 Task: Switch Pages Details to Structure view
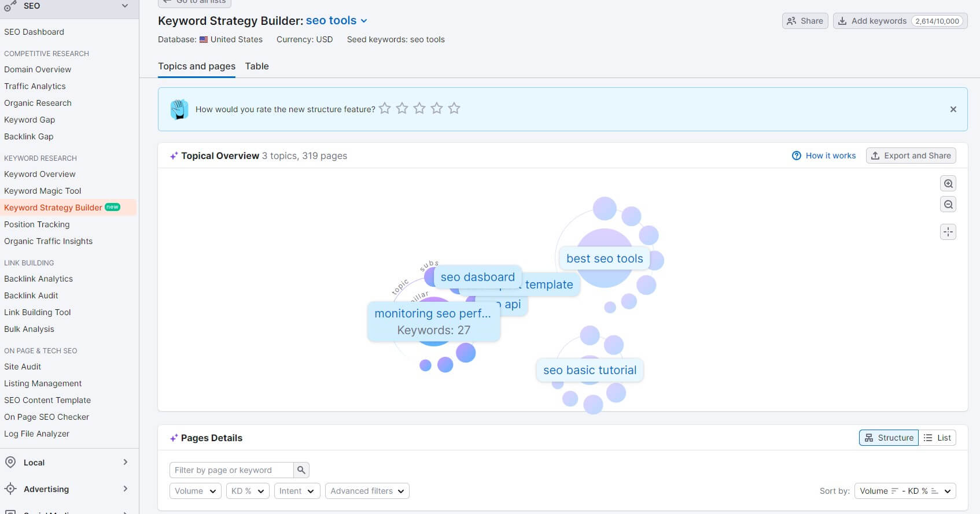pyautogui.click(x=889, y=438)
